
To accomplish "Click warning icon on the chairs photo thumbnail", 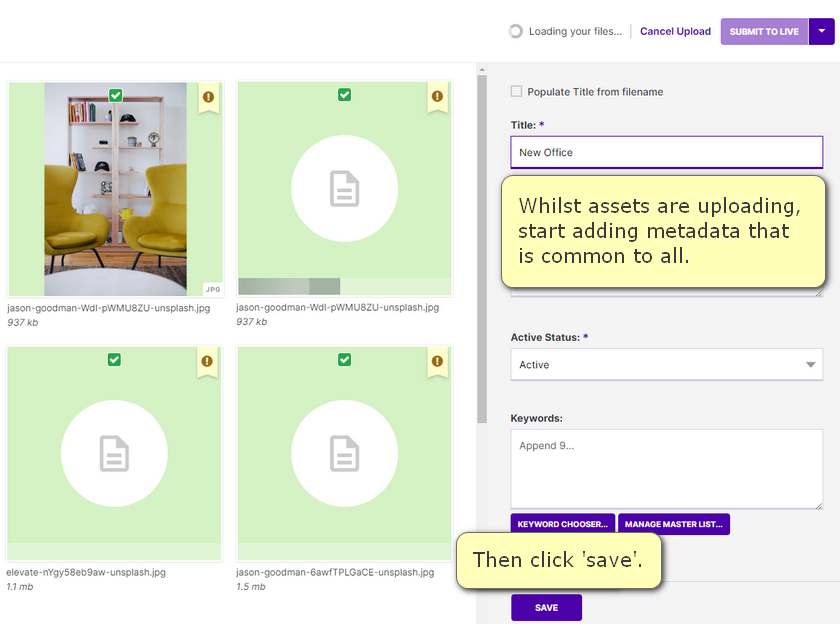I will tap(208, 97).
